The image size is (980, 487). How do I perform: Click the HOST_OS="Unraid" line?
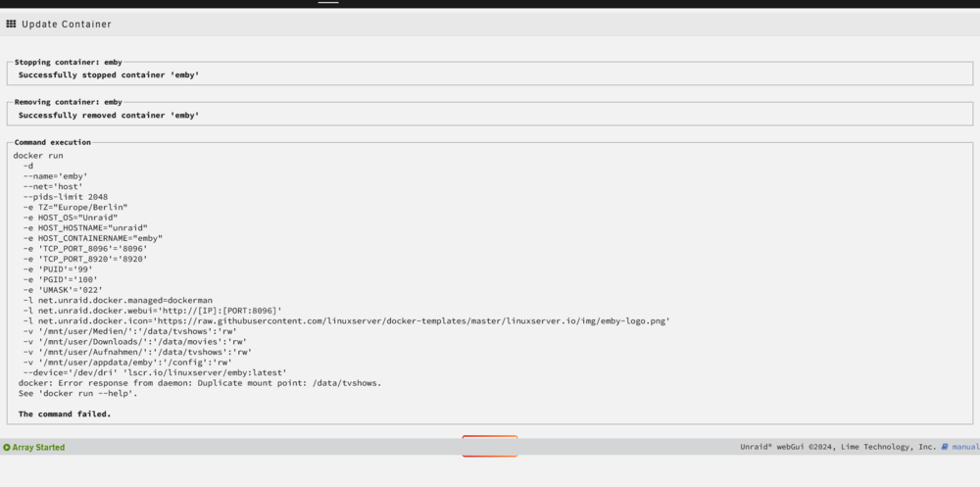coord(70,218)
